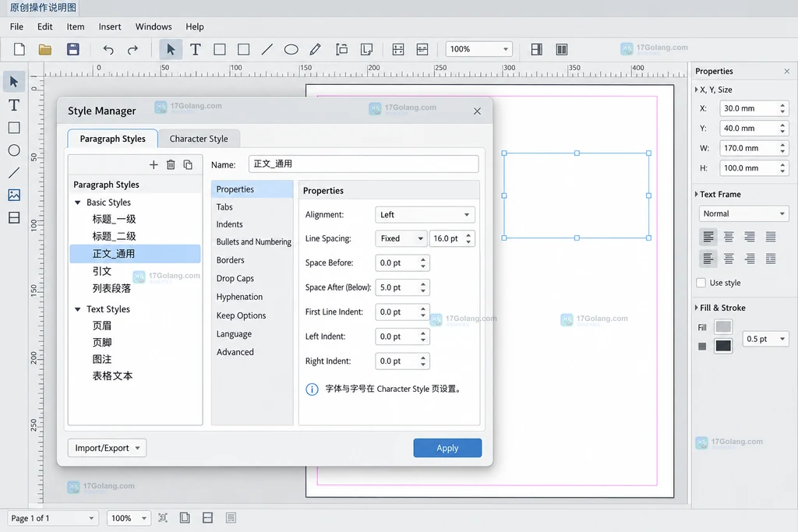Select the Image Frame tool in left sidebar
Viewport: 798px width, 532px height.
(14, 195)
